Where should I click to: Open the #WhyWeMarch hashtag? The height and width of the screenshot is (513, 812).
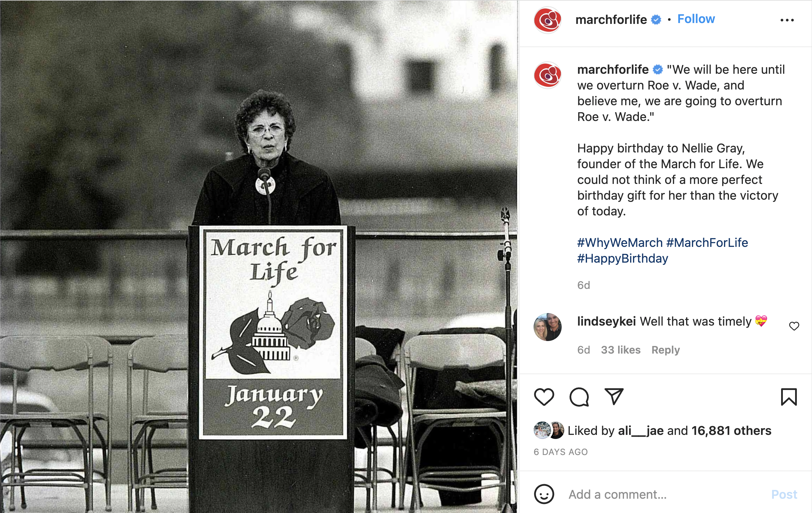tap(620, 243)
